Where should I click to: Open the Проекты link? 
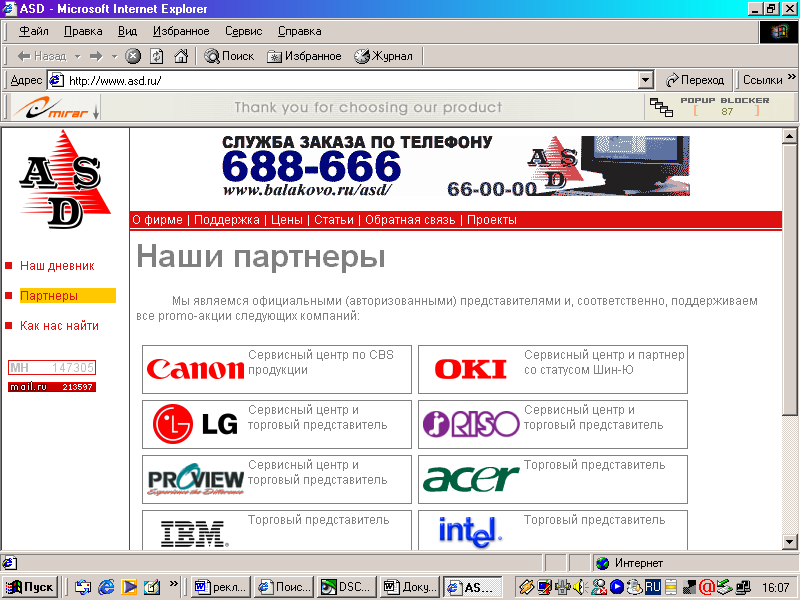[492, 220]
